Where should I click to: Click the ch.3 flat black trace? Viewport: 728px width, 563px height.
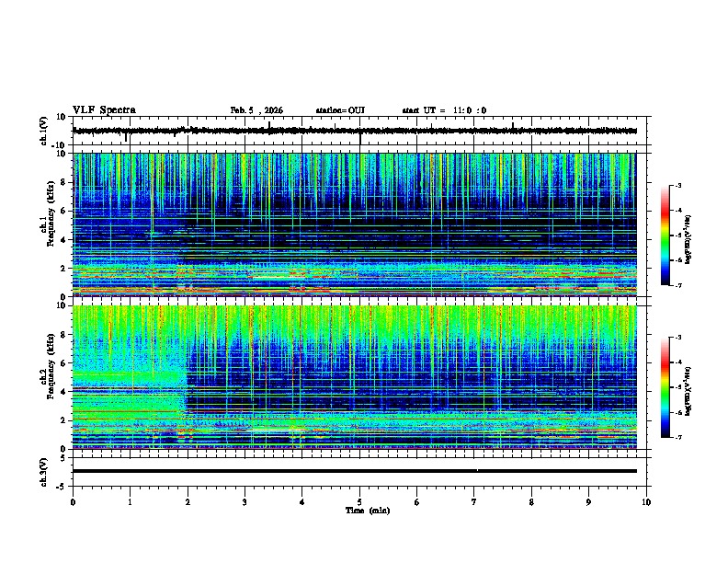pos(355,471)
